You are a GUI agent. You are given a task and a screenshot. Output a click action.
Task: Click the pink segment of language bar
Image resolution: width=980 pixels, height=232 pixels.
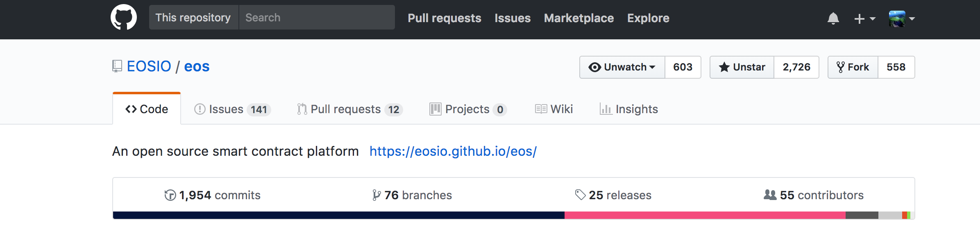pyautogui.click(x=705, y=215)
